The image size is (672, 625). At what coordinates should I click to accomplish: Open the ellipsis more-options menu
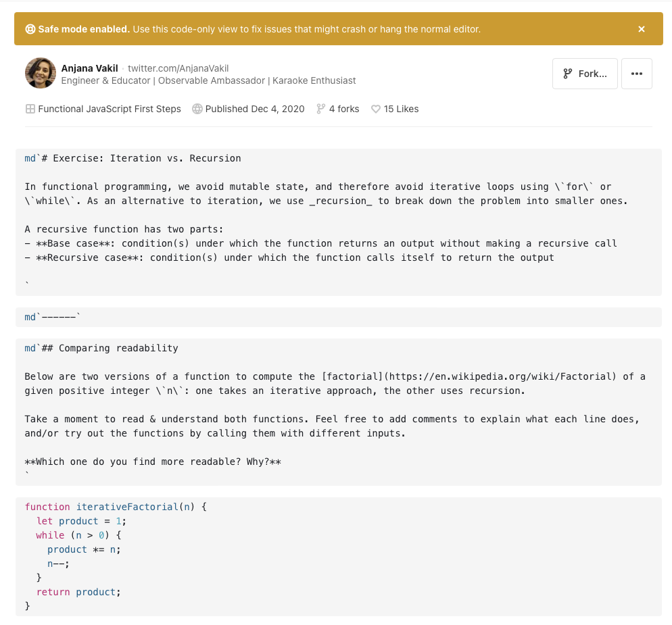point(636,74)
